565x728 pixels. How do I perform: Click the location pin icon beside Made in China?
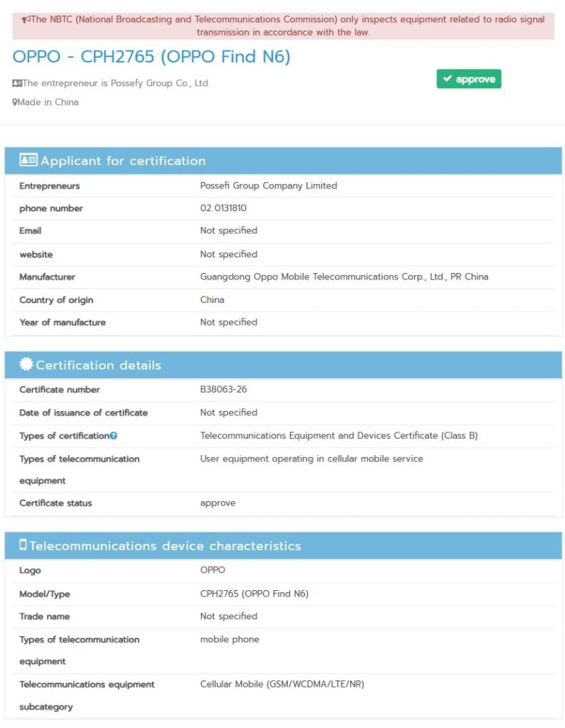15,102
